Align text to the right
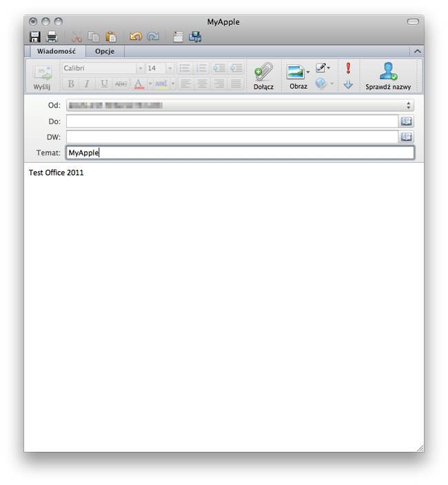Image resolution: width=448 pixels, height=485 pixels. point(218,83)
